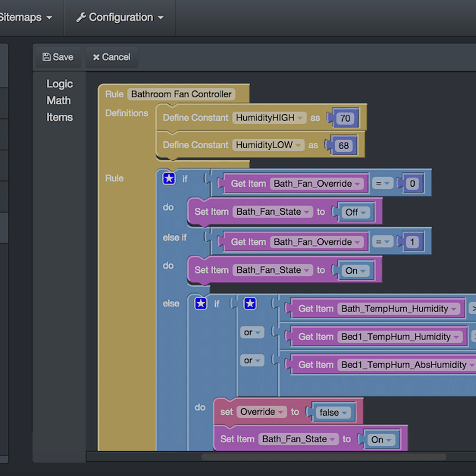
Task: Click the disk icon inside the Save button
Action: tap(47, 57)
